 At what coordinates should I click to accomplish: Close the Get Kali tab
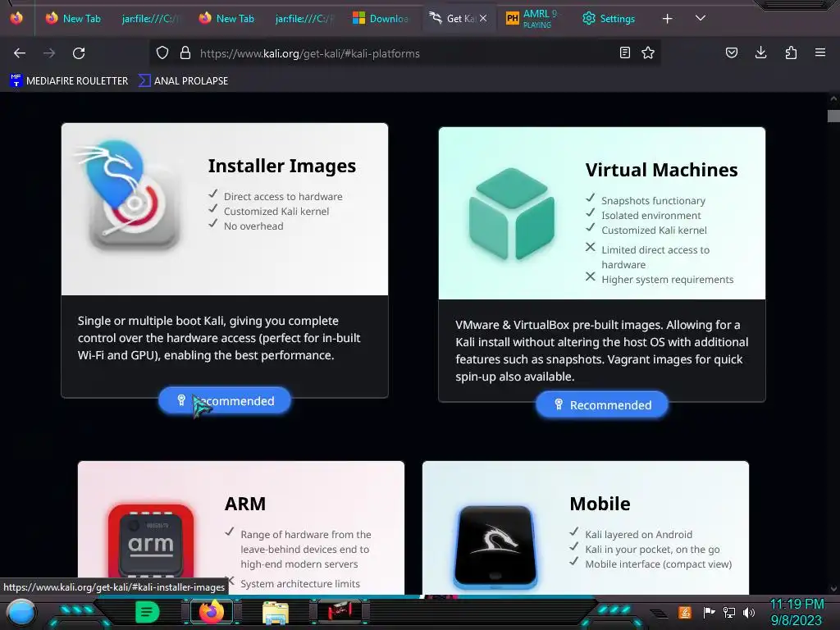click(483, 18)
